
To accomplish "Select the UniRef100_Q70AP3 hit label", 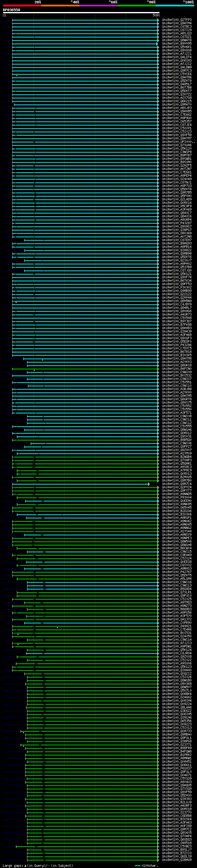I will tap(176, 460).
